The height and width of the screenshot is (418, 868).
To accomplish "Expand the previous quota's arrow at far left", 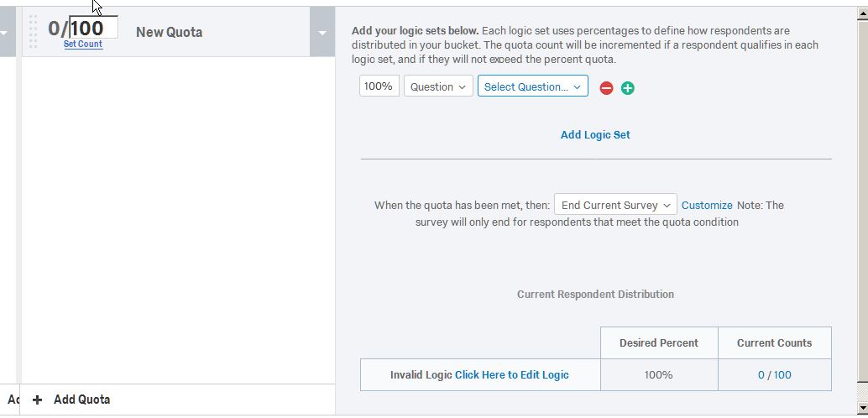I will 6,33.
